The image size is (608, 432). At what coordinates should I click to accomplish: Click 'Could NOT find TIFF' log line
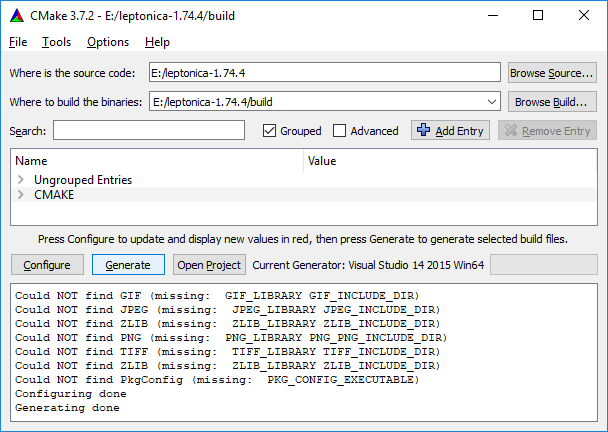click(x=228, y=352)
